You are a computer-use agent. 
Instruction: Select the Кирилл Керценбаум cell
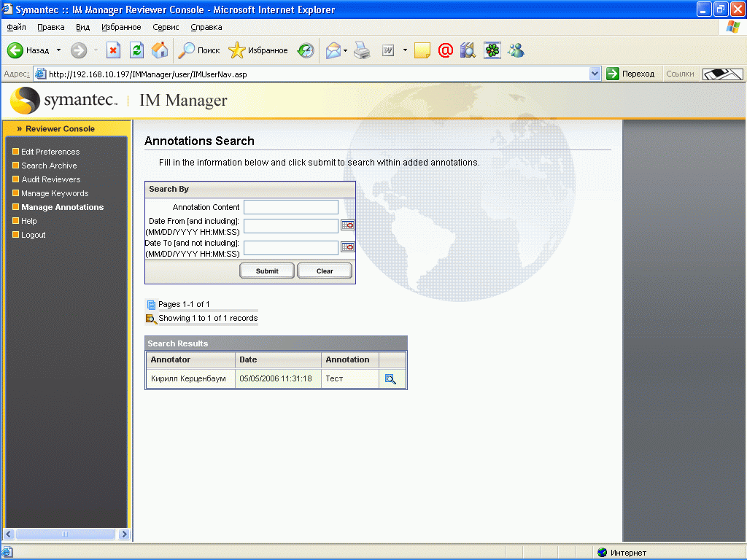(x=190, y=378)
